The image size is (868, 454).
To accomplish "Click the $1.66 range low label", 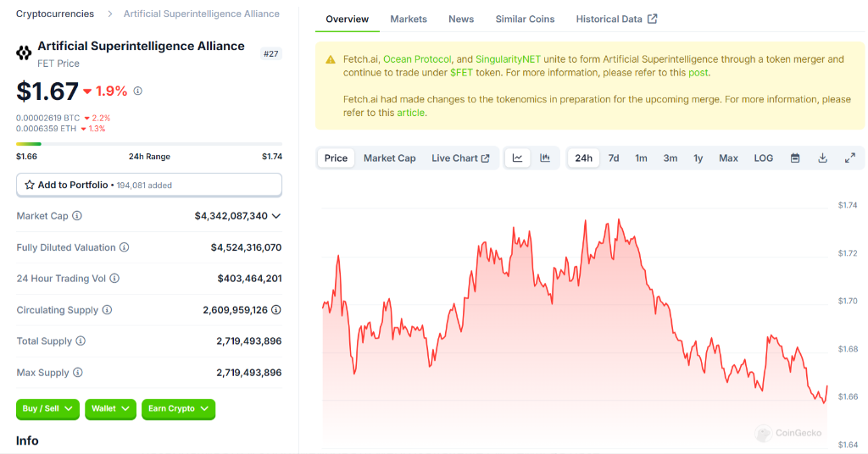I will click(x=26, y=157).
